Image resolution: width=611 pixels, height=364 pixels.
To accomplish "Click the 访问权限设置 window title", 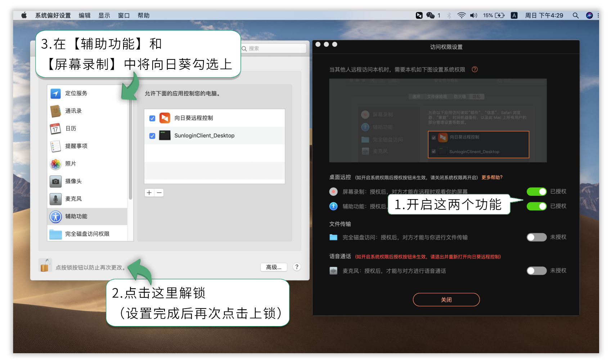I will pyautogui.click(x=446, y=47).
